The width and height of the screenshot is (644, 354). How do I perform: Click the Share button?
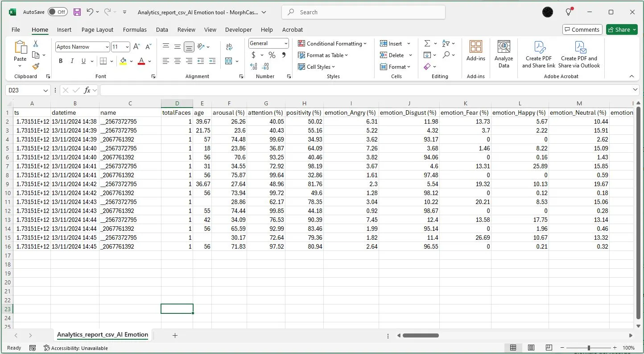point(622,29)
